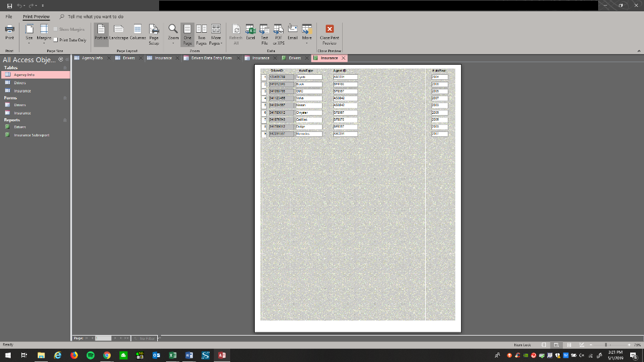Export report as PDF or XPS
This screenshot has height=362, width=644.
[279, 35]
